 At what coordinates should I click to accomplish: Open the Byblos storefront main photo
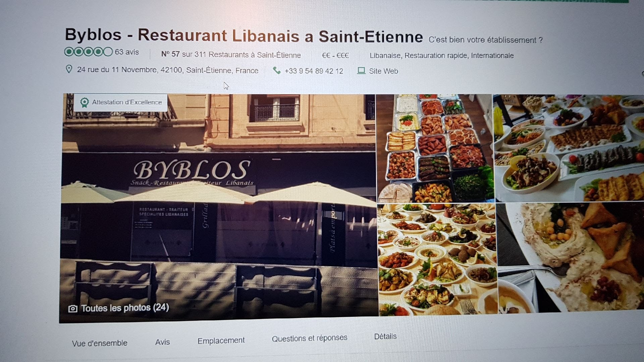[219, 208]
